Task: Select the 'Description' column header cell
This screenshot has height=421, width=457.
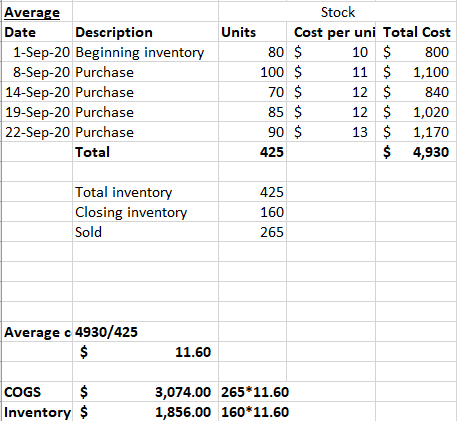Action: coord(146,32)
